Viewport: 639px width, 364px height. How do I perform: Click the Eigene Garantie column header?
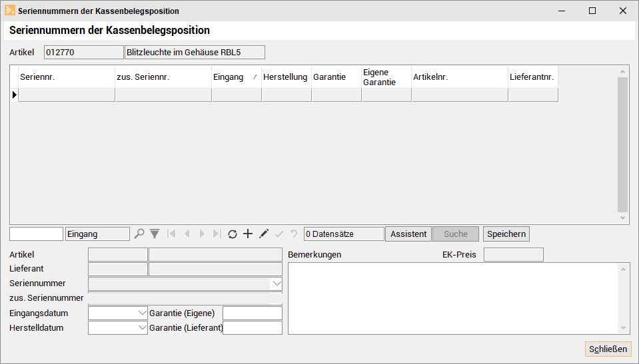(x=386, y=77)
